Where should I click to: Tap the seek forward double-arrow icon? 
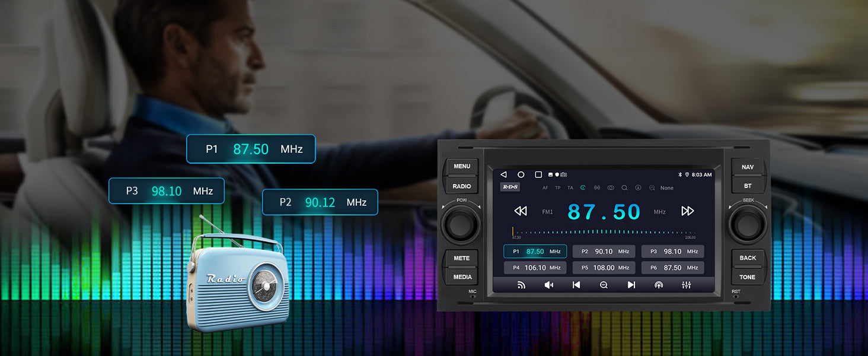click(687, 211)
